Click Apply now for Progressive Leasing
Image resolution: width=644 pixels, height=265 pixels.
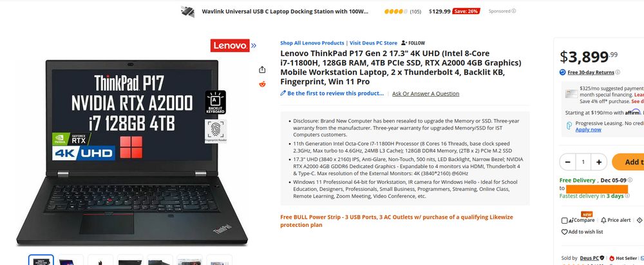point(588,130)
